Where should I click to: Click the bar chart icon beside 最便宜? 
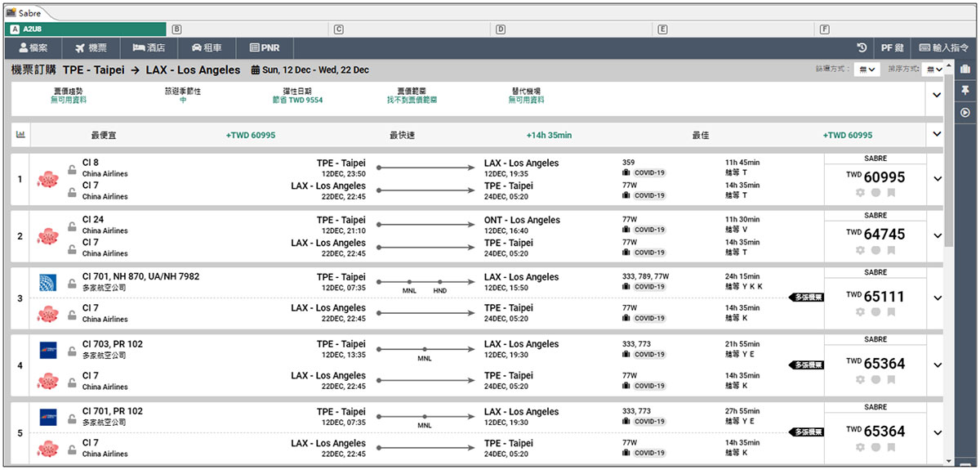pyautogui.click(x=20, y=135)
